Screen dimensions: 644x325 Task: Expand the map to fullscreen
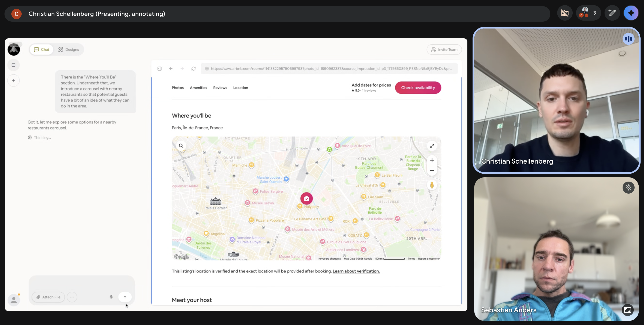click(x=432, y=146)
